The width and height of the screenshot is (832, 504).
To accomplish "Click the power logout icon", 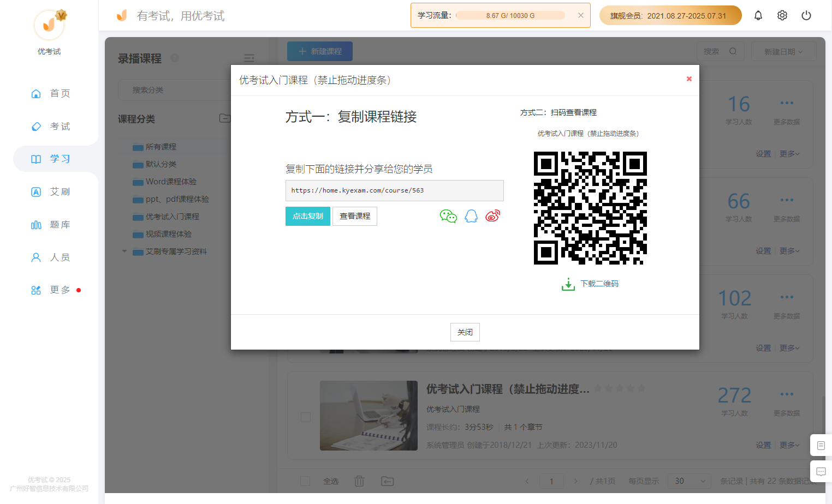I will point(806,15).
